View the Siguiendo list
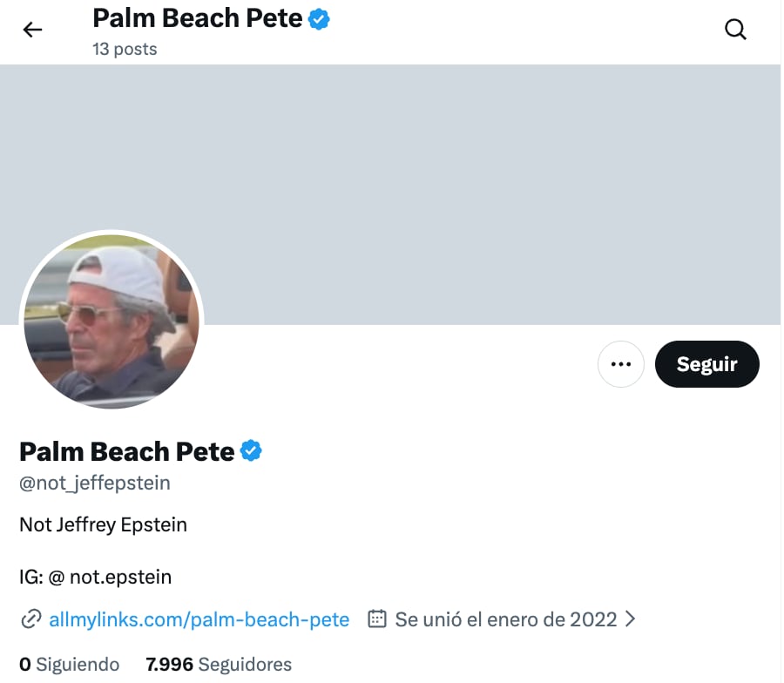The width and height of the screenshot is (784, 683). [x=69, y=664]
